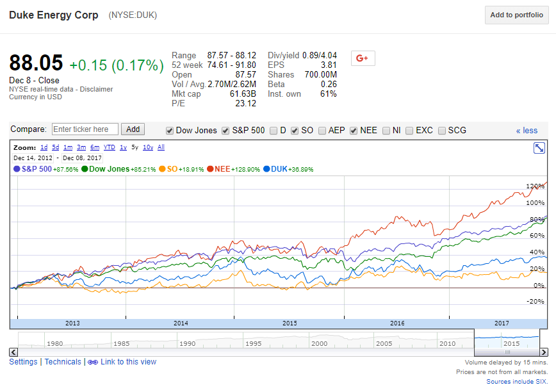Click the Div/yield value 0.89/4.04
The width and height of the screenshot is (556, 392).
pos(320,55)
